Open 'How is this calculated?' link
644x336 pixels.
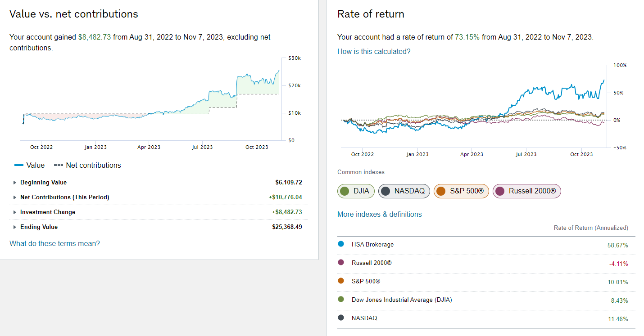point(374,51)
